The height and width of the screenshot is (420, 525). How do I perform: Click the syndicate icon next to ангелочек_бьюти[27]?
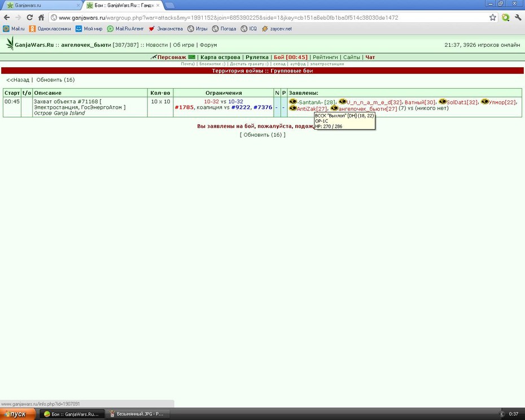334,108
